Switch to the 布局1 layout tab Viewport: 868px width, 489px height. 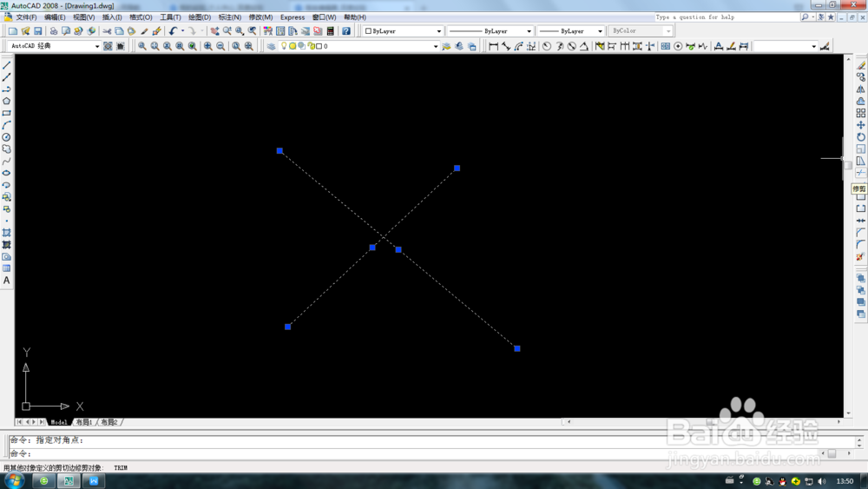tap(84, 422)
